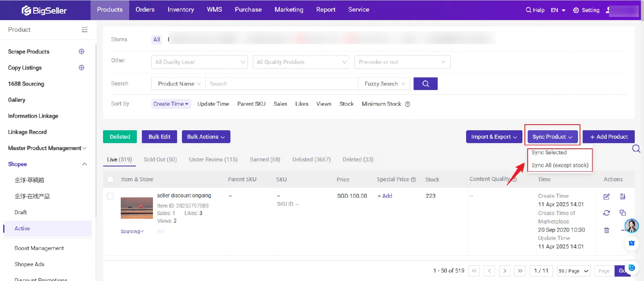Sort products by Update Time
This screenshot has width=644, height=281.
click(213, 104)
